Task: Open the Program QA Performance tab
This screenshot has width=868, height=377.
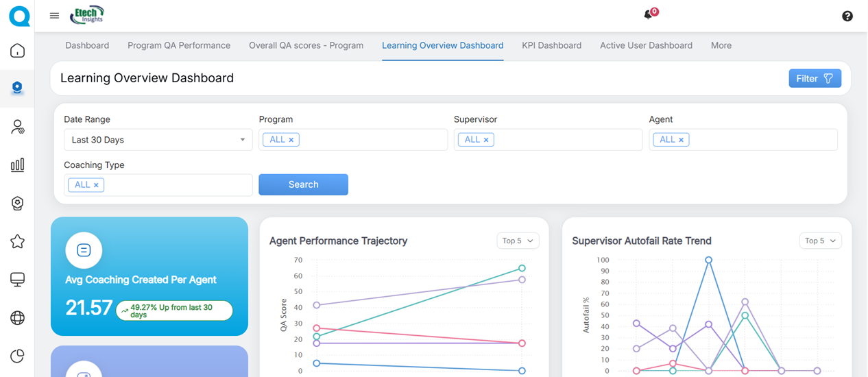Action: (x=179, y=45)
